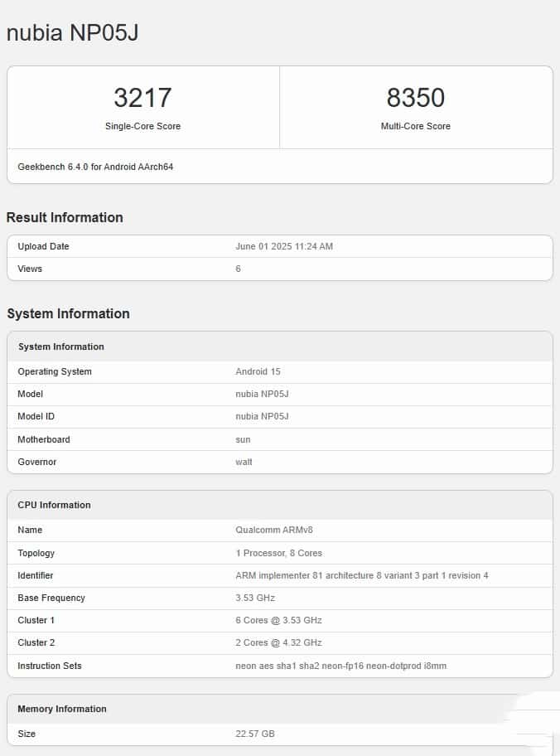This screenshot has width=560, height=756.
Task: Click the Views count row
Action: 239,269
